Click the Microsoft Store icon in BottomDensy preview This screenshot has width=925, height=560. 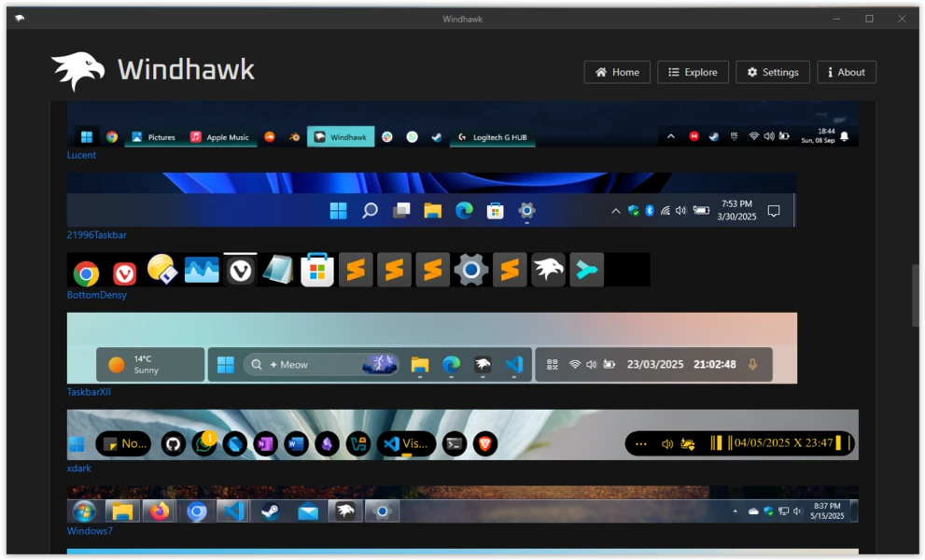pos(317,271)
